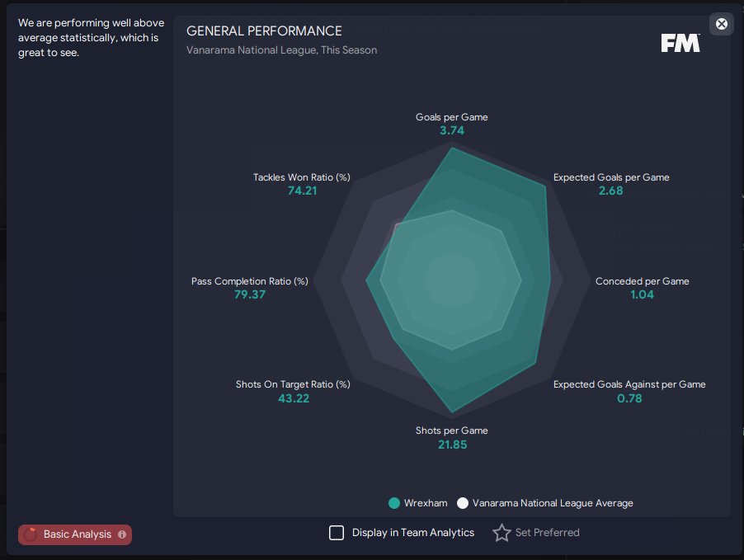Click Expected Goals per Game label
The width and height of the screenshot is (744, 560).
611,177
